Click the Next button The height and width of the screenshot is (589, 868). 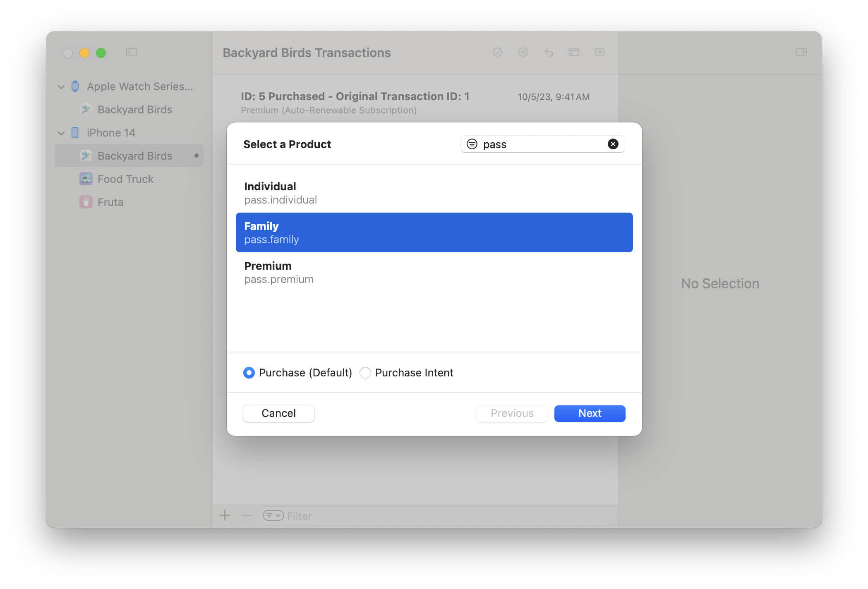pos(590,413)
